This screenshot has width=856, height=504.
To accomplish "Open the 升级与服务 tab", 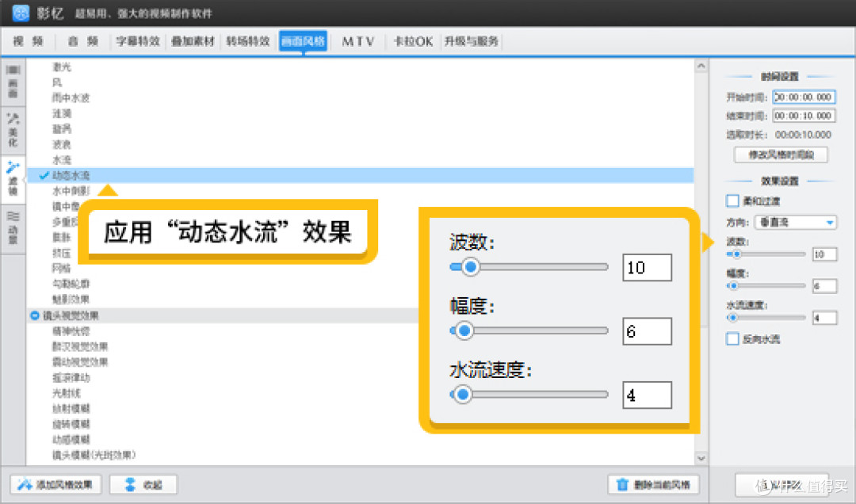I will [471, 41].
